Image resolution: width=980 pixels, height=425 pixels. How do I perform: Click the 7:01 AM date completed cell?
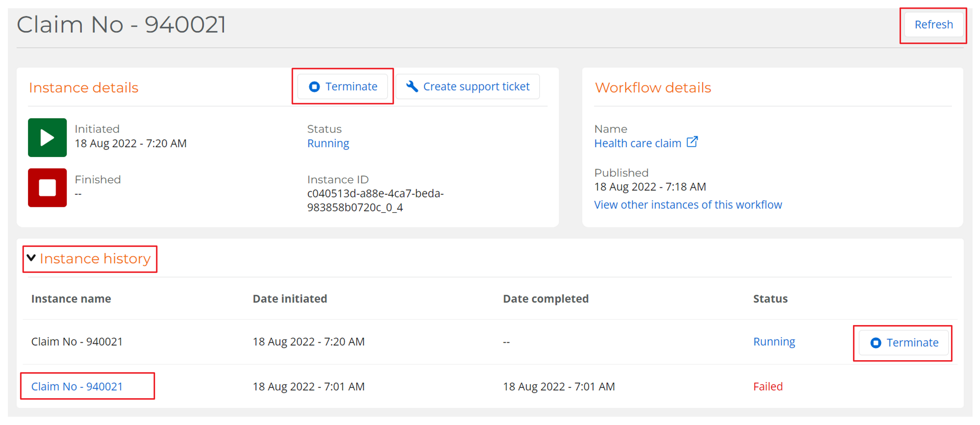click(559, 387)
